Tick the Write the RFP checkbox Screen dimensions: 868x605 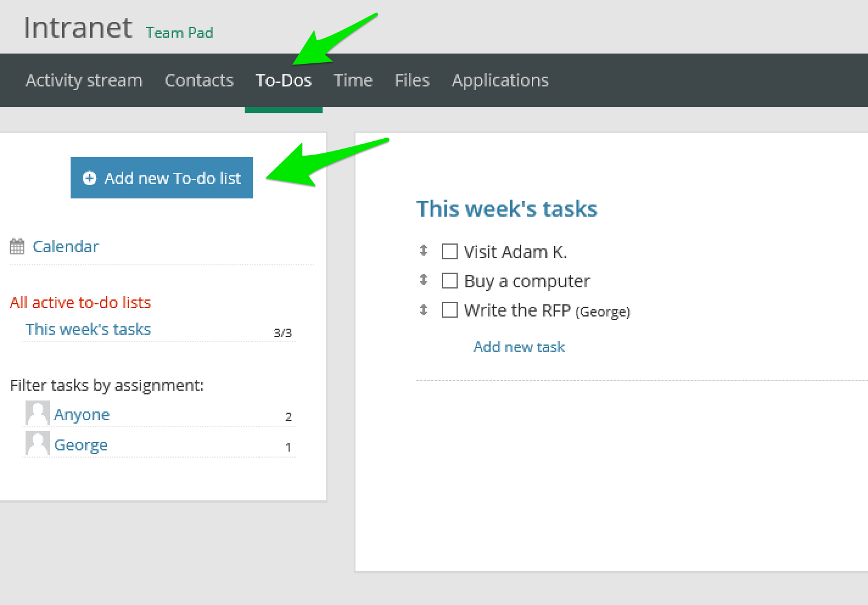[449, 310]
